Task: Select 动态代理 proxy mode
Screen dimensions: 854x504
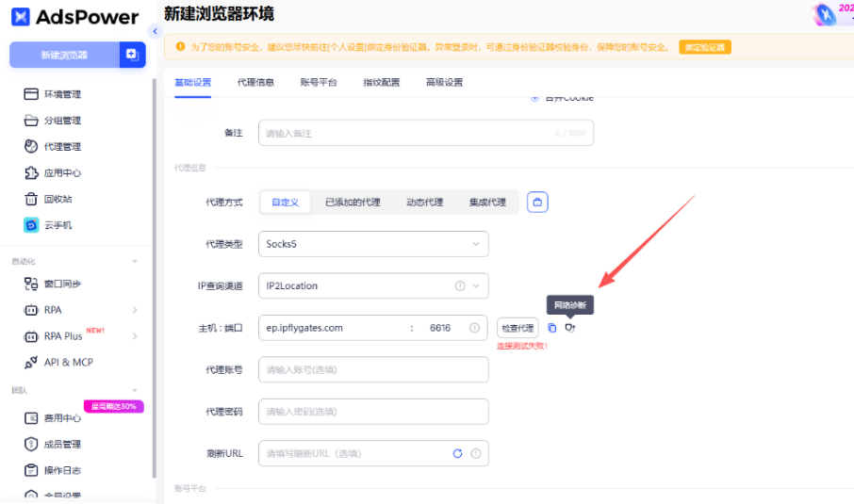Action: click(x=425, y=203)
